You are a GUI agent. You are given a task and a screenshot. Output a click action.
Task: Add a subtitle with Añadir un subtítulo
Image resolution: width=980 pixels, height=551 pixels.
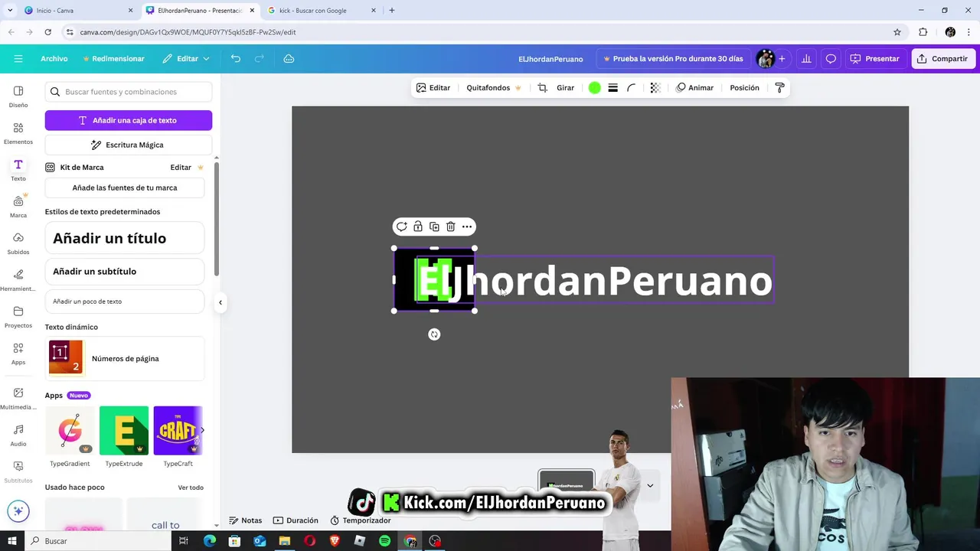[125, 271]
